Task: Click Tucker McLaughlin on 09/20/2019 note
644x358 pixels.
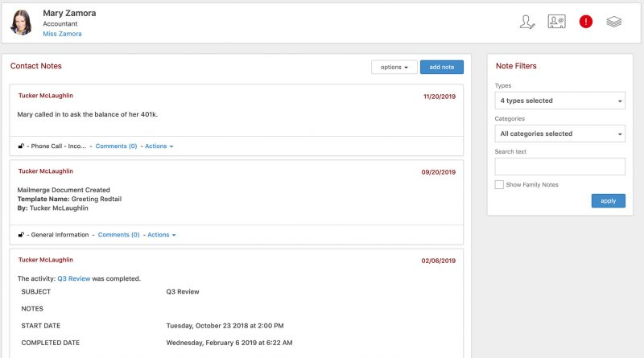Action: pyautogui.click(x=46, y=171)
